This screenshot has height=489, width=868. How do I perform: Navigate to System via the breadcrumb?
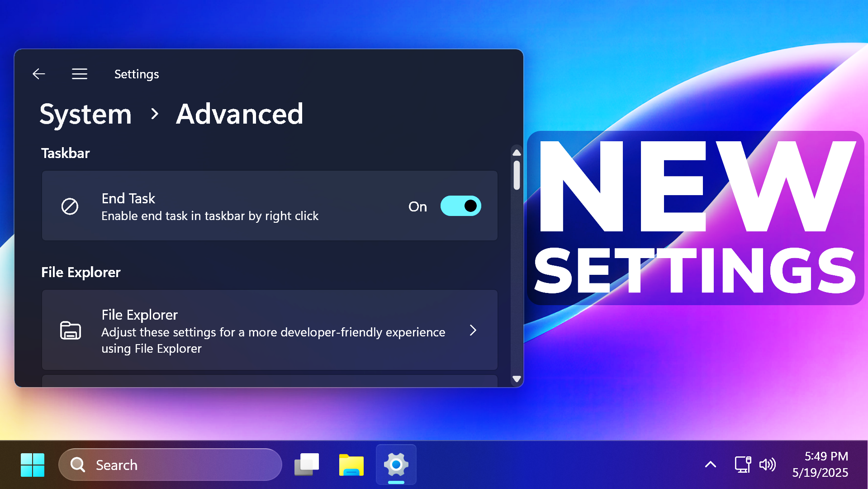(85, 115)
